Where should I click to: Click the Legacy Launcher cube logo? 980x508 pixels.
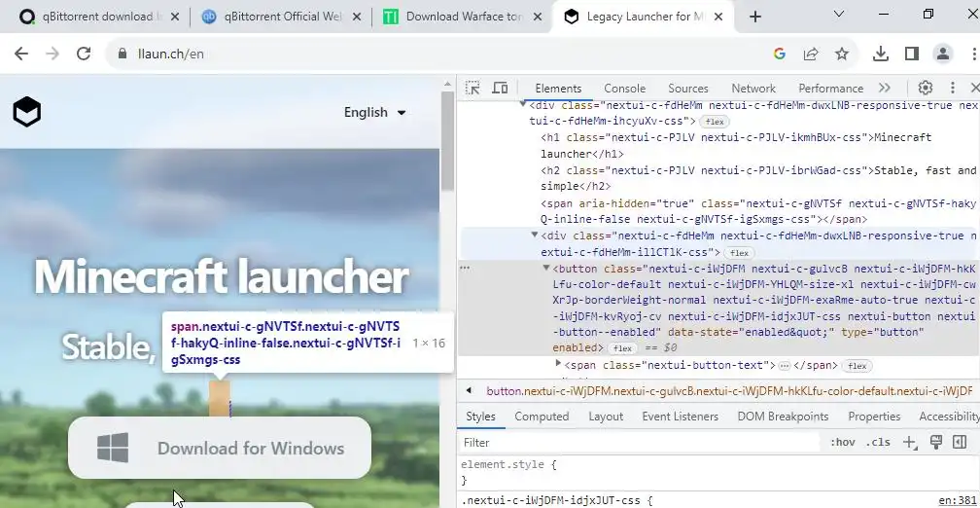point(27,113)
